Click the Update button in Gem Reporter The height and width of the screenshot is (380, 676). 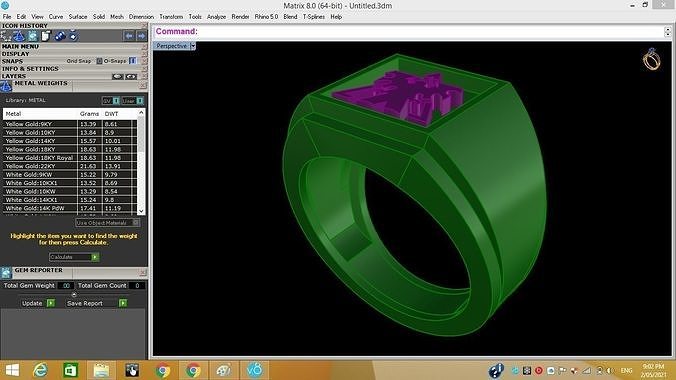pyautogui.click(x=38, y=303)
